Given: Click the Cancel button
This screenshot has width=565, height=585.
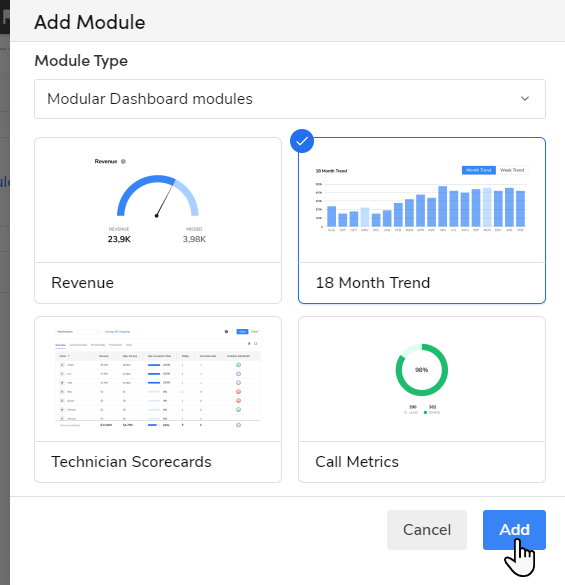Looking at the screenshot, I should coord(427,530).
